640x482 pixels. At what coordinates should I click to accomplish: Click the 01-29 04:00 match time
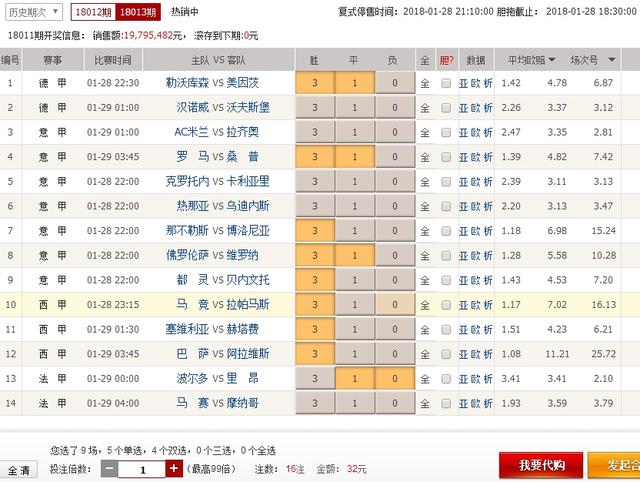coord(113,403)
